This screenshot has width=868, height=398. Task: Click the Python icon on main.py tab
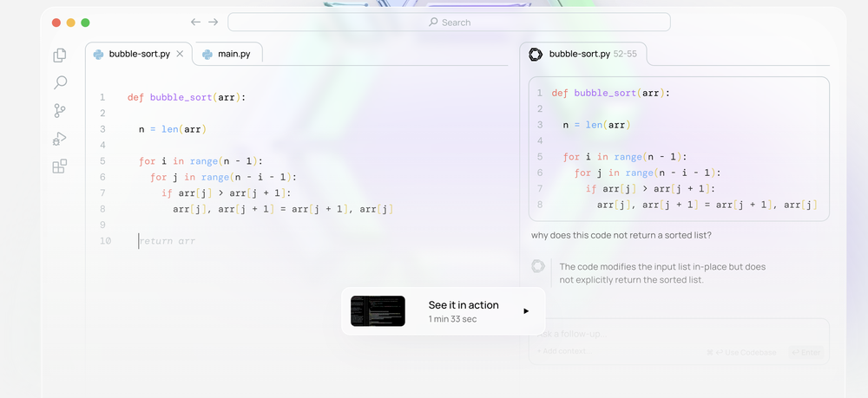pos(207,54)
